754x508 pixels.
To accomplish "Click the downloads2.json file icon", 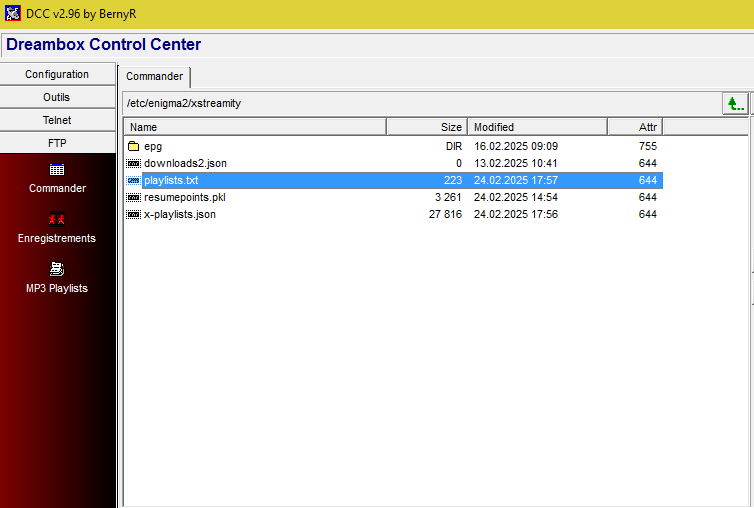I will [133, 163].
